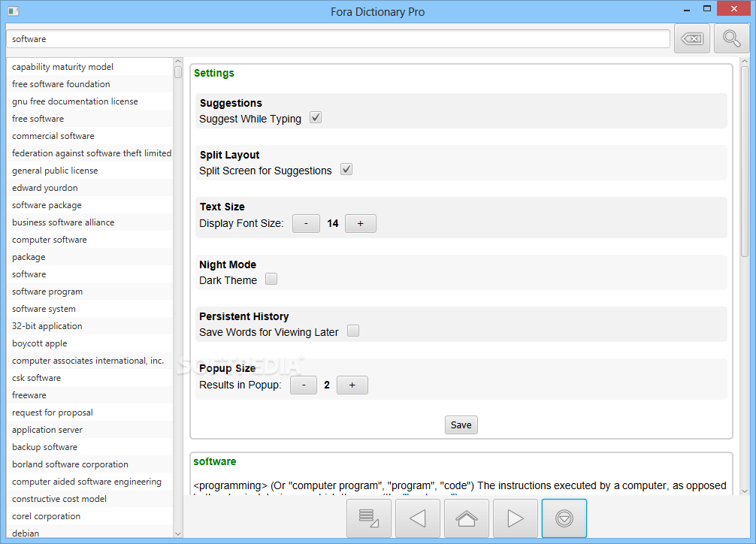Screen dimensions: 756x544
Task: Go back with the left arrow button
Action: pos(418,518)
